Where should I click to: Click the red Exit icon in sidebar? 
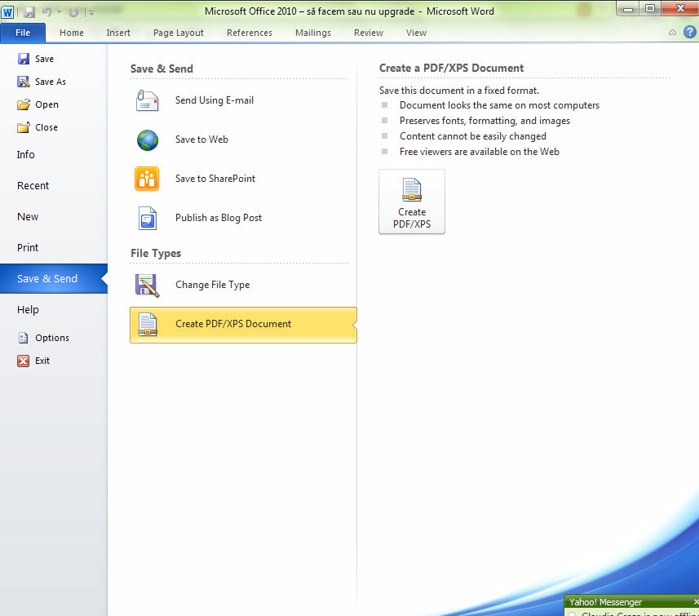point(23,361)
